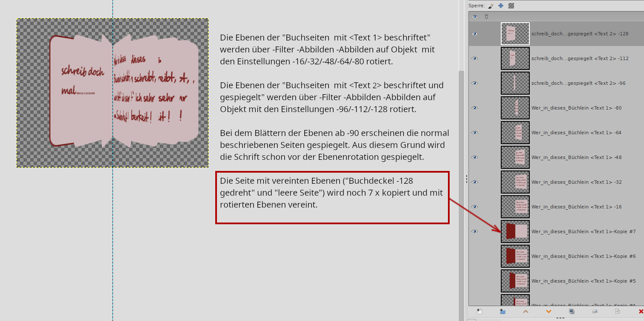Click layer name 'Wer_in_dieses_Büchlein <Text 1>-Kopie #5'
The height and width of the screenshot is (321, 644).
[x=583, y=281]
